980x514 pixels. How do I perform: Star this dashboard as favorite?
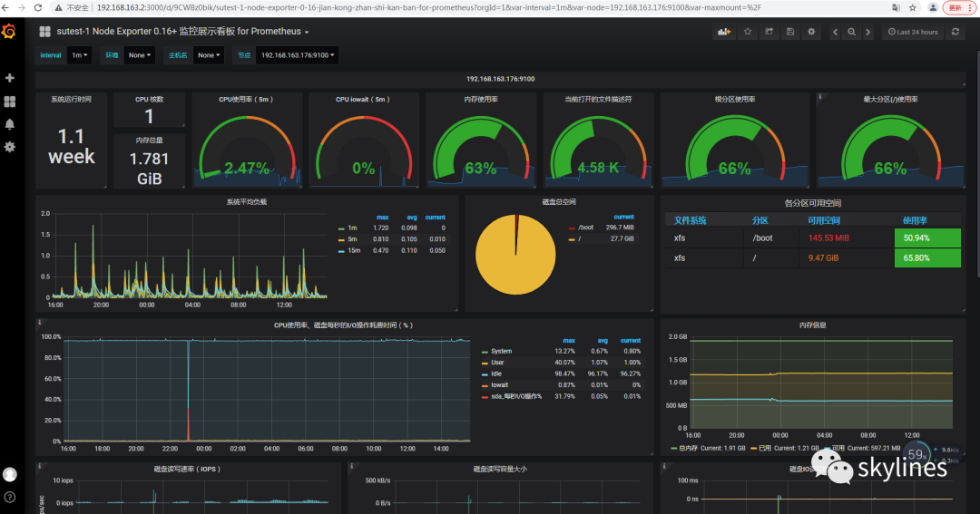coord(748,32)
